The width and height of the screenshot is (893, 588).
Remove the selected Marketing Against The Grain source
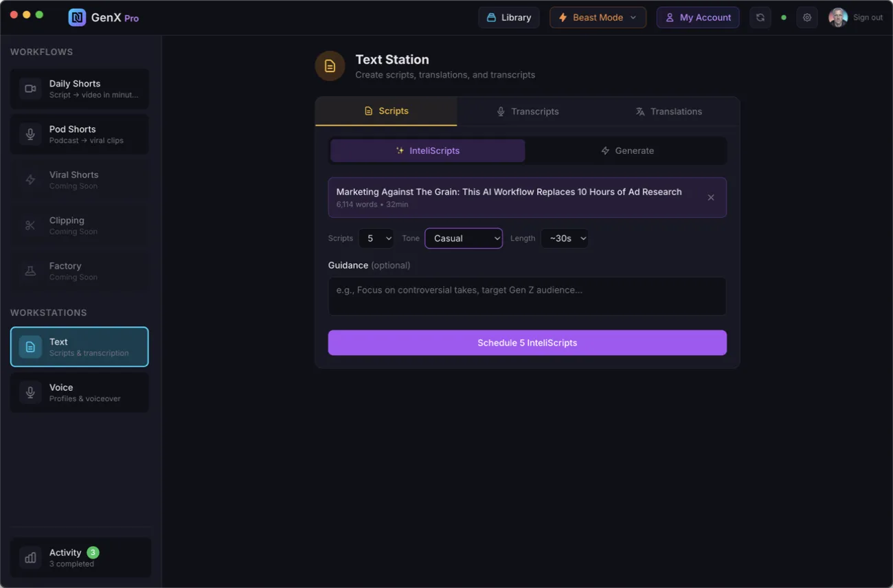coord(711,198)
